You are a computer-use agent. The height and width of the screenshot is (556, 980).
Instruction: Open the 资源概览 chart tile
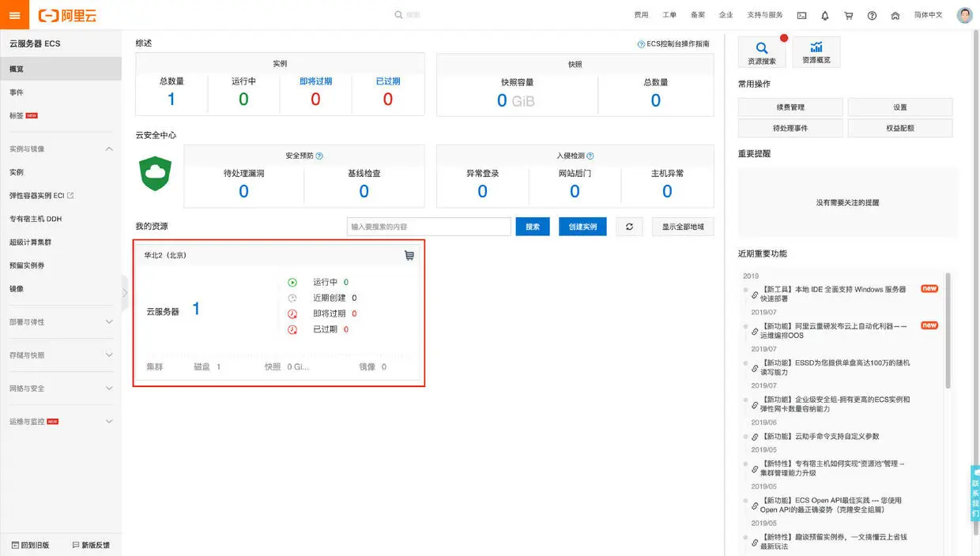[x=816, y=52]
